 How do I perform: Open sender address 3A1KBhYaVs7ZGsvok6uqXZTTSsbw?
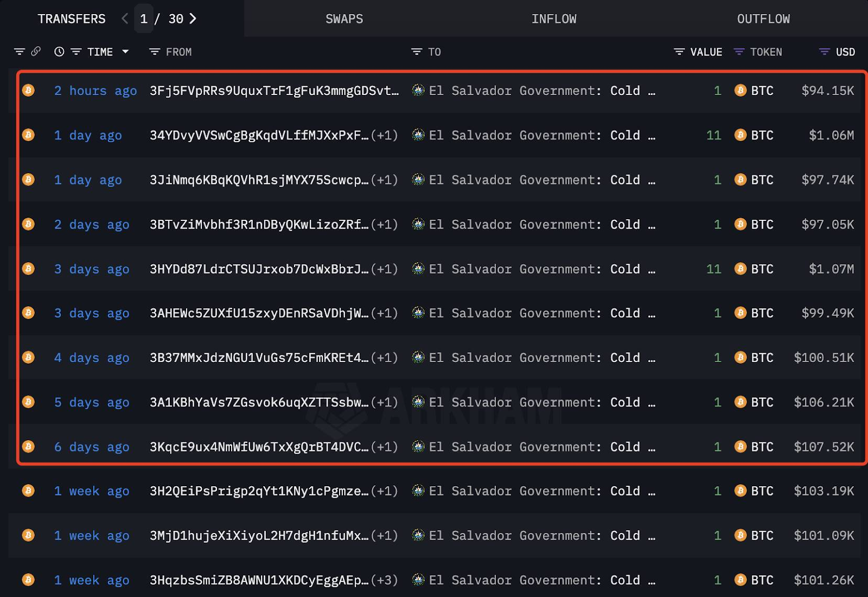259,402
